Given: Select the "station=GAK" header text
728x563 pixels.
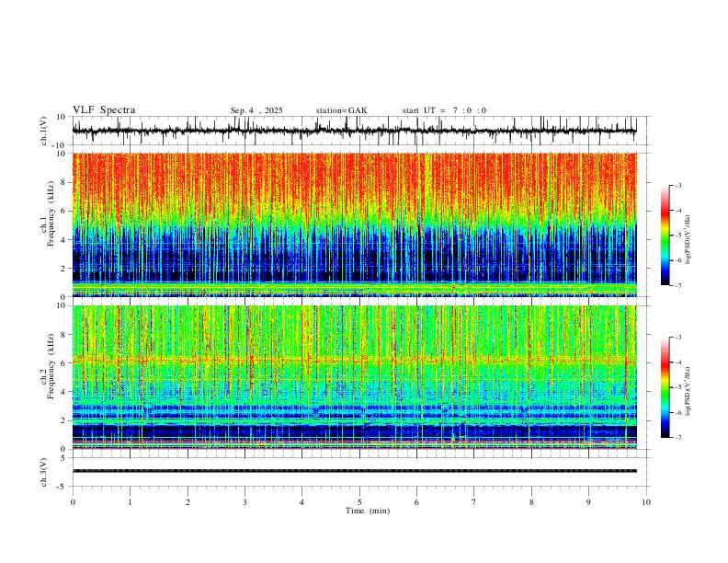Looking at the screenshot, I should (341, 110).
